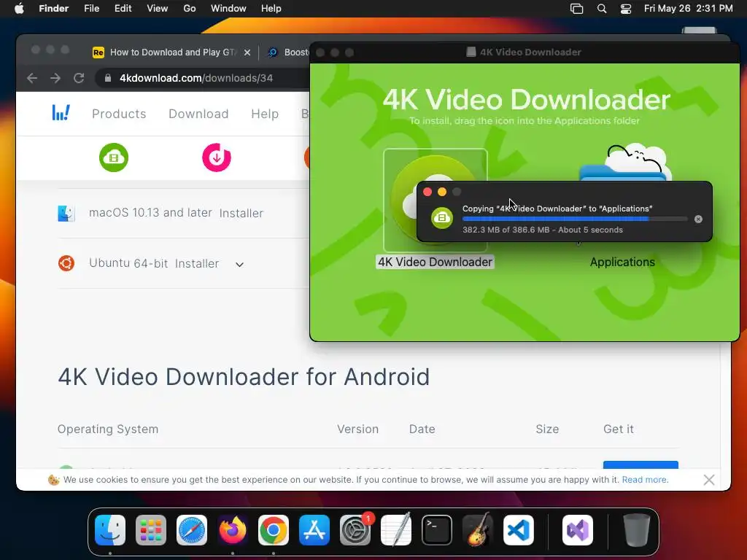Open Stage Manager icon in menu bar

[x=576, y=9]
